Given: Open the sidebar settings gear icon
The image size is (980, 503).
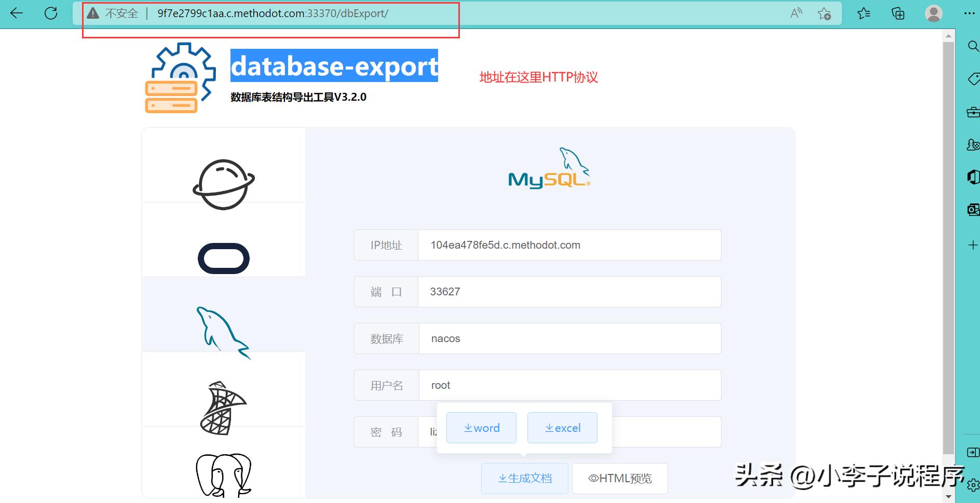Looking at the screenshot, I should [x=973, y=485].
